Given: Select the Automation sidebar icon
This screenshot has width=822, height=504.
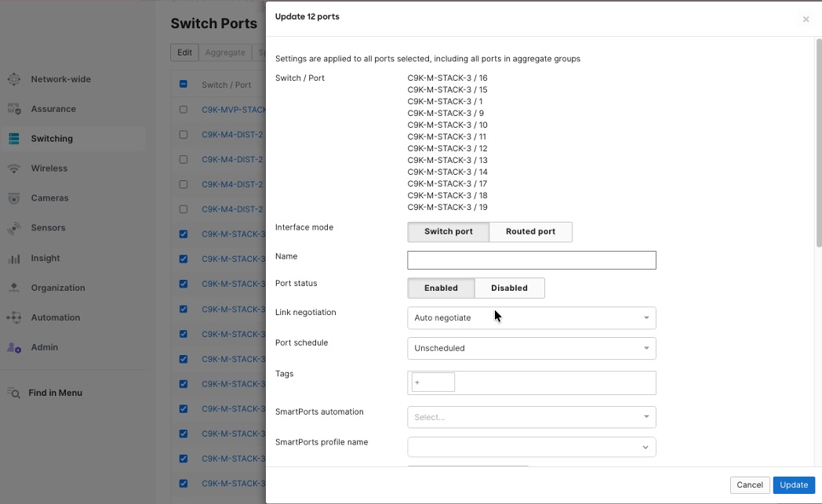Looking at the screenshot, I should click(13, 317).
